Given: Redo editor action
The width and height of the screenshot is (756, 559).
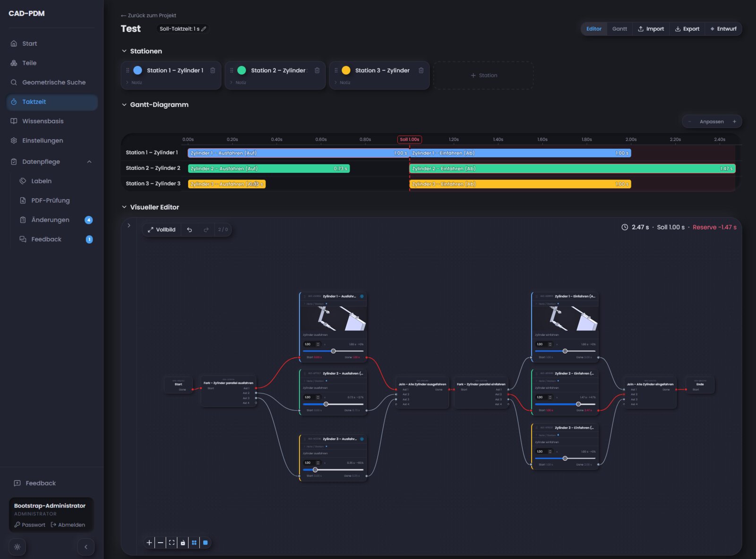Looking at the screenshot, I should point(206,229).
